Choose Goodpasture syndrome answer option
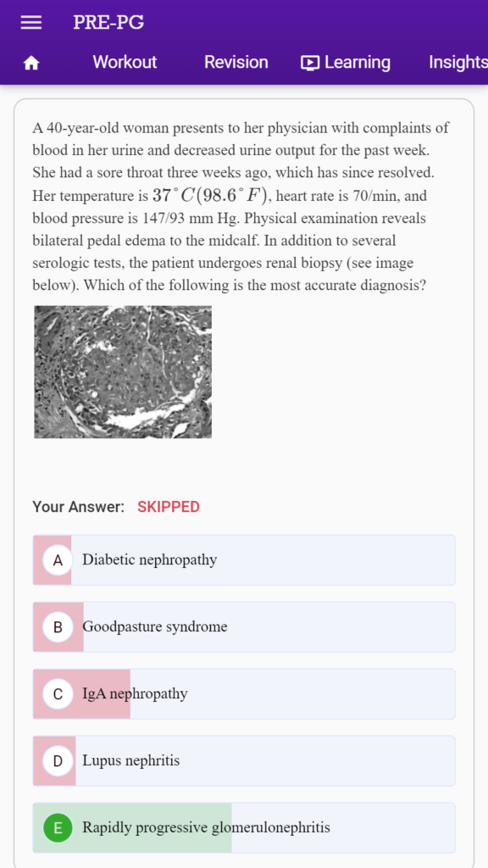The height and width of the screenshot is (868, 488). [244, 627]
